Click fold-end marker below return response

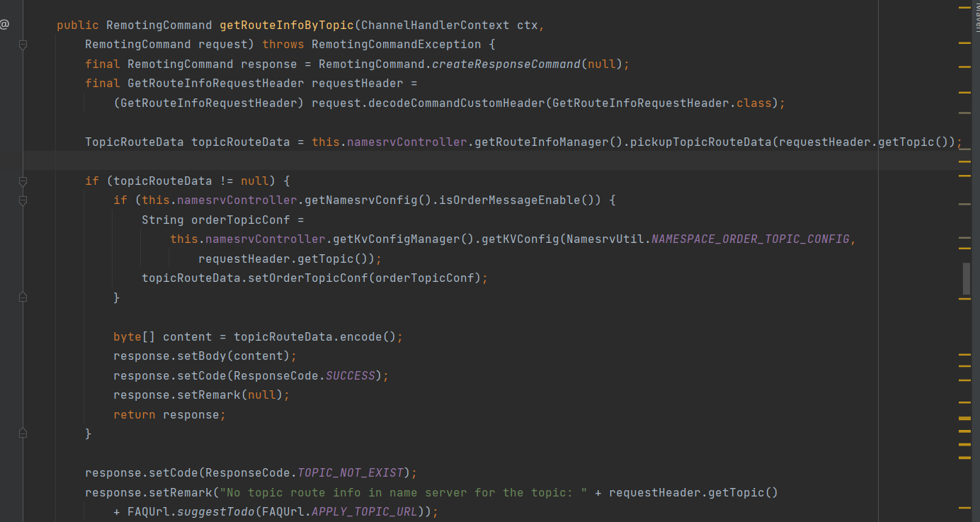[23, 433]
